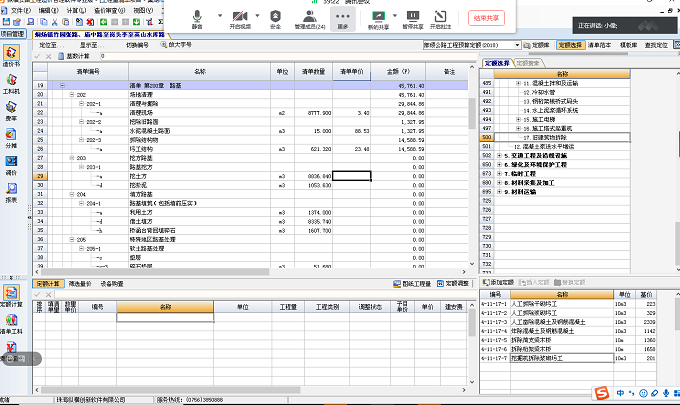
Task: Click the 定额调整 button
Action: point(453,284)
